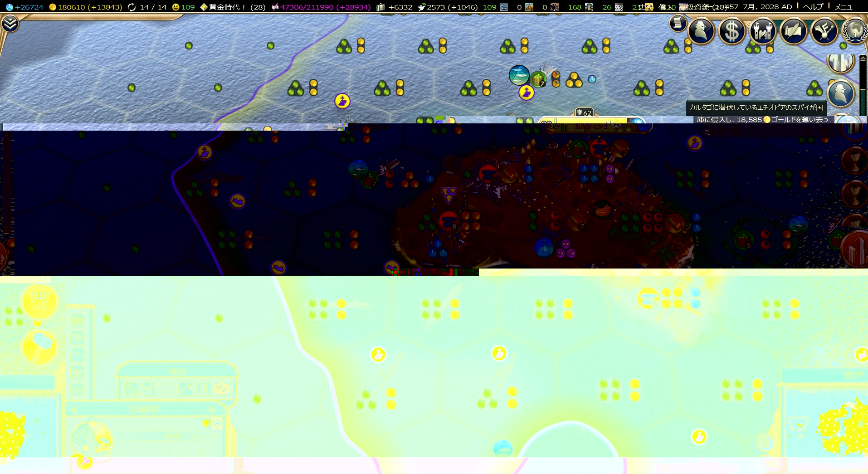The height and width of the screenshot is (474, 868).
Task: Click the happiness value 109 with smiley
Action: point(183,7)
